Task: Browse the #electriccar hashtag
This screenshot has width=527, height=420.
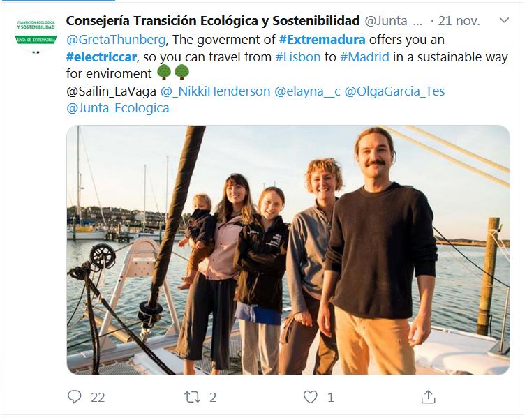Action: 99,57
